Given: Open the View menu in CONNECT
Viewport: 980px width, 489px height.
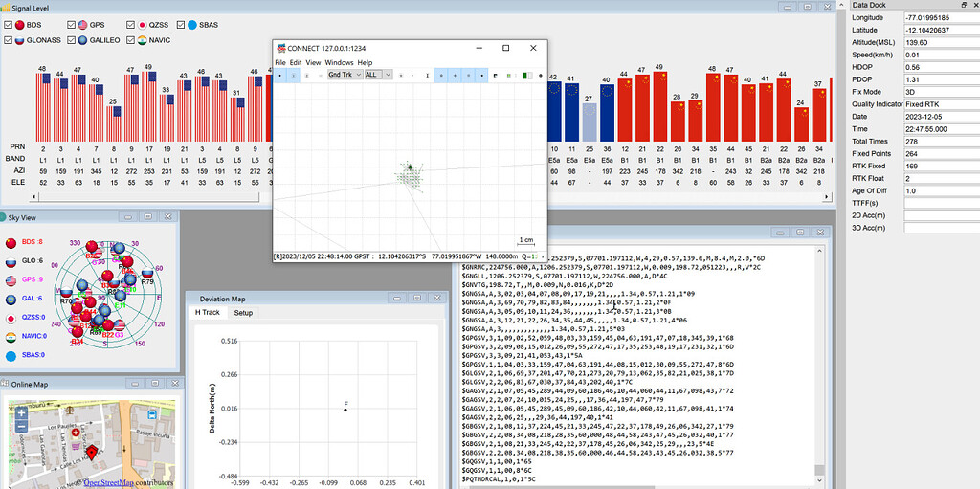Looking at the screenshot, I should point(313,62).
